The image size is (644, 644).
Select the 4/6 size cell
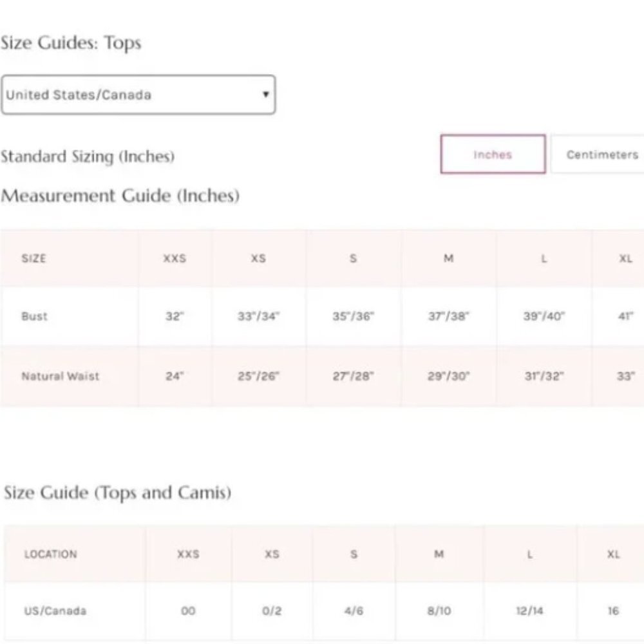(x=354, y=611)
